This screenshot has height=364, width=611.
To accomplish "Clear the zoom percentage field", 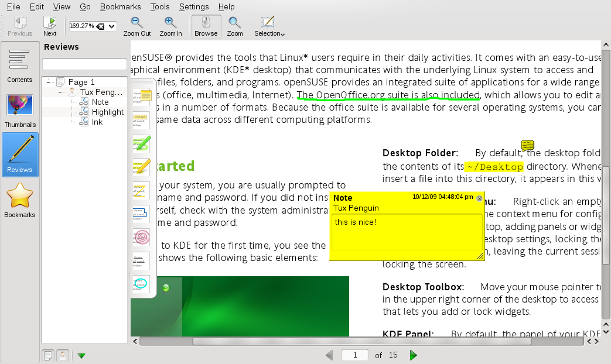I will coord(101,26).
